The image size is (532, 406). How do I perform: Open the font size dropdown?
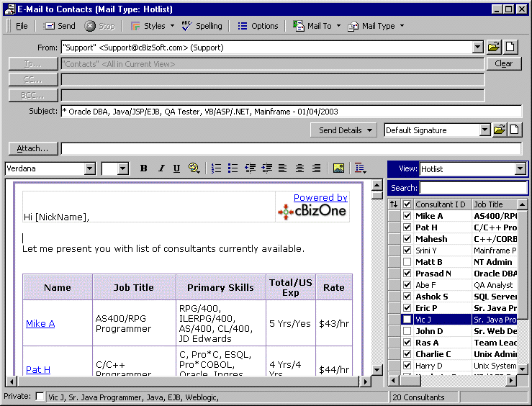point(123,168)
